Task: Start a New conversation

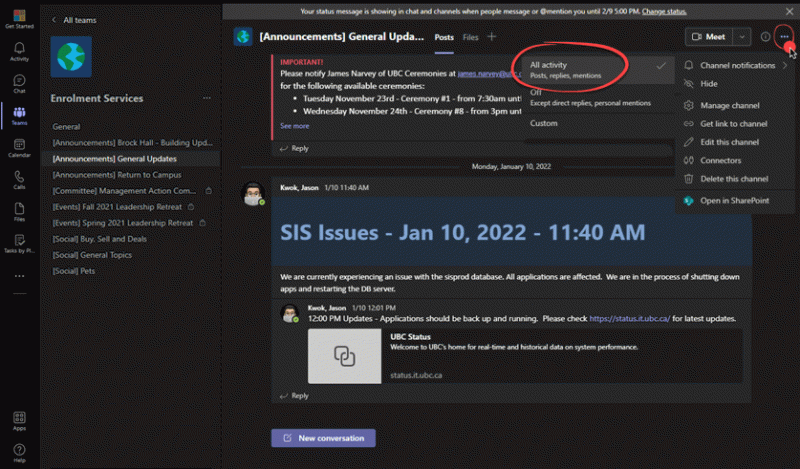Action: coord(323,438)
